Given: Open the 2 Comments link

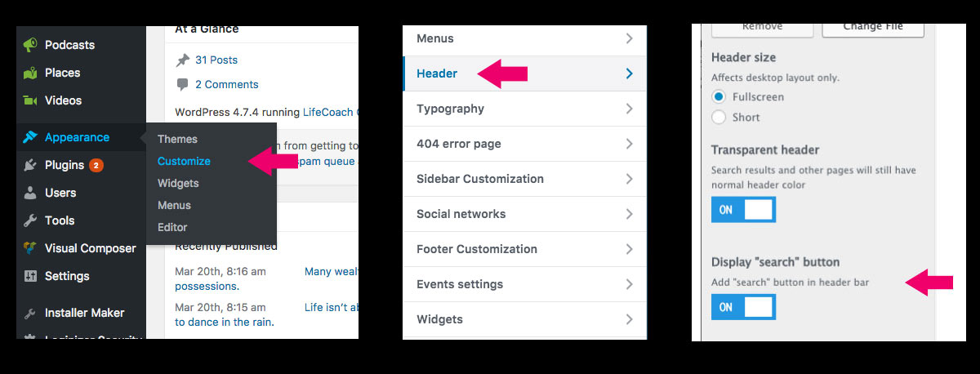Looking at the screenshot, I should [226, 84].
